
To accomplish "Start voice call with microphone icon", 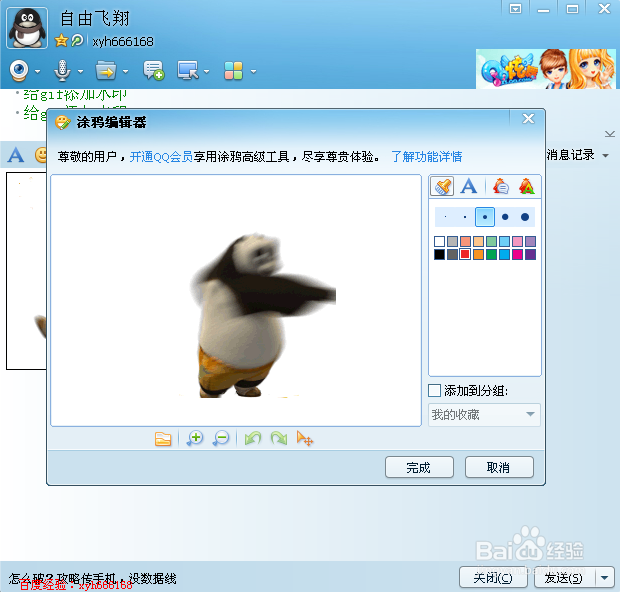I will [62, 71].
